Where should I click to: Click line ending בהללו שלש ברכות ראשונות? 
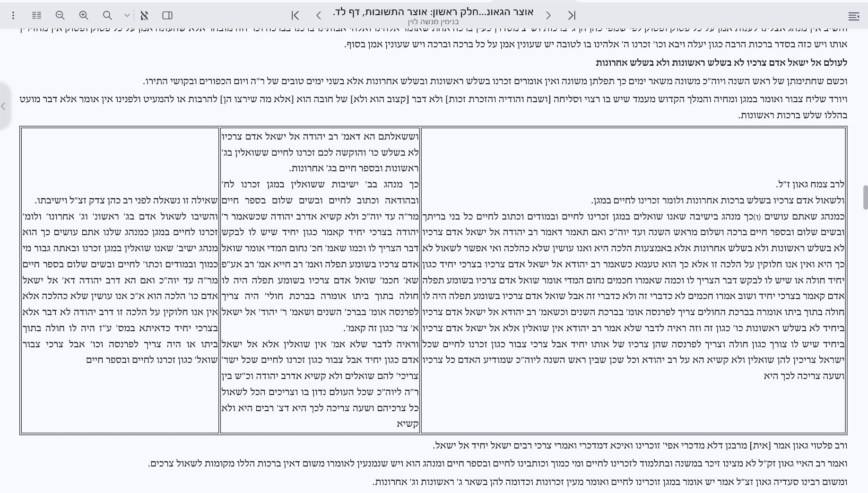(793, 115)
